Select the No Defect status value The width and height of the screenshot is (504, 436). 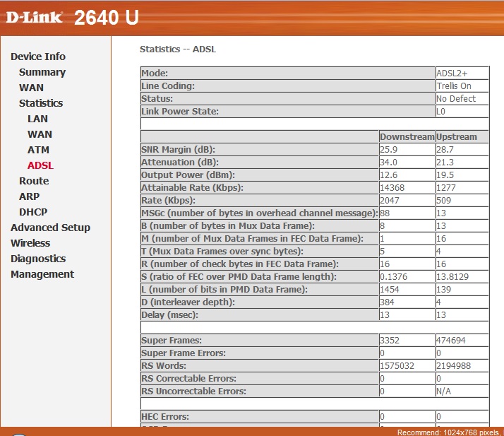(456, 99)
